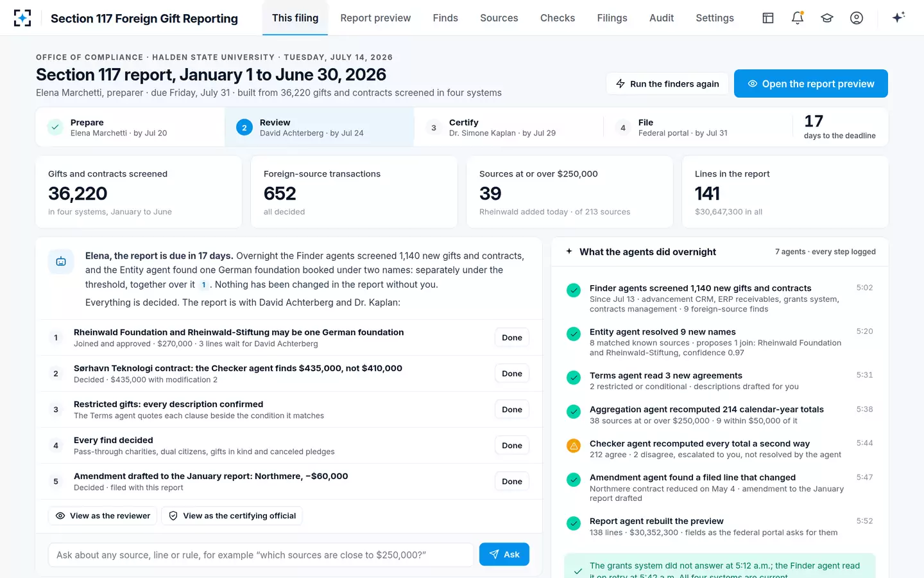The image size is (924, 578).
Task: Open the Sources tab
Action: [499, 18]
